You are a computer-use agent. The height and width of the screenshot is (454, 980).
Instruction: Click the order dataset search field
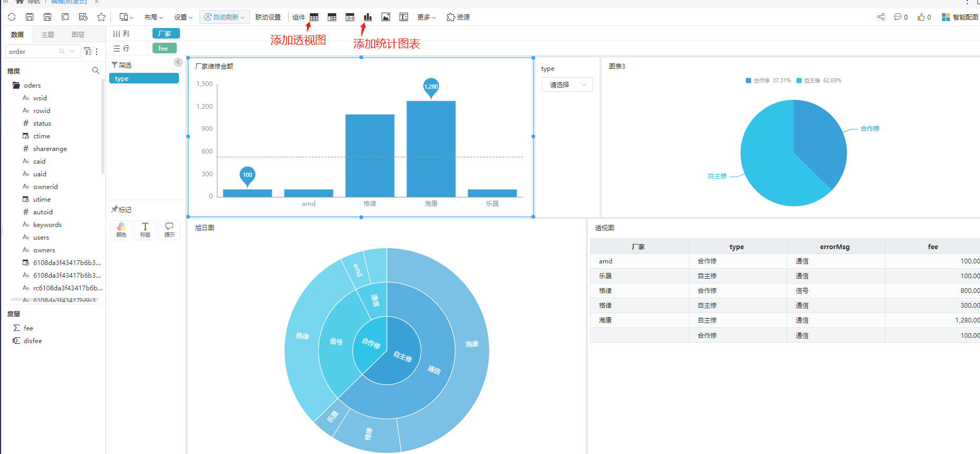tap(33, 51)
